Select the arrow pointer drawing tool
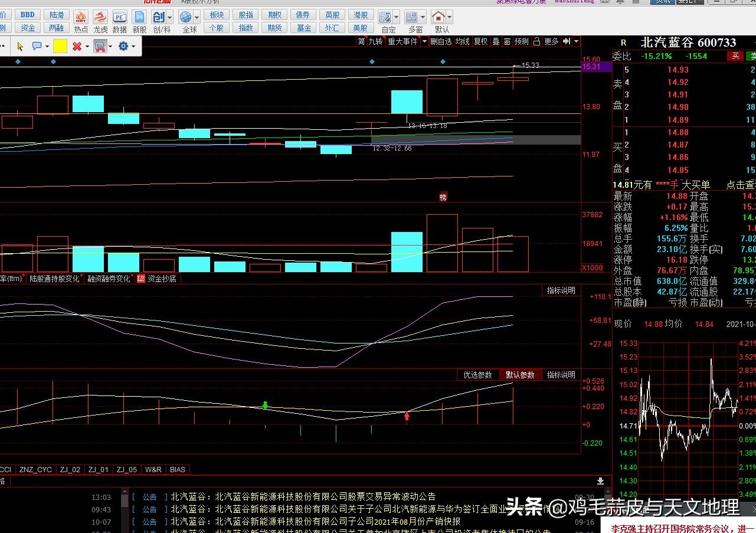 19,45
